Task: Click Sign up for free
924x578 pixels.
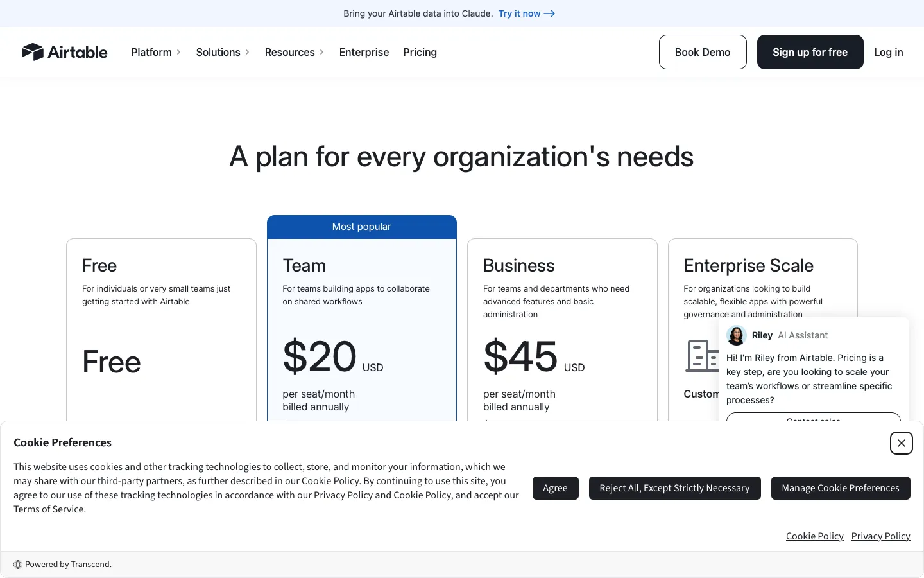Action: click(x=810, y=52)
